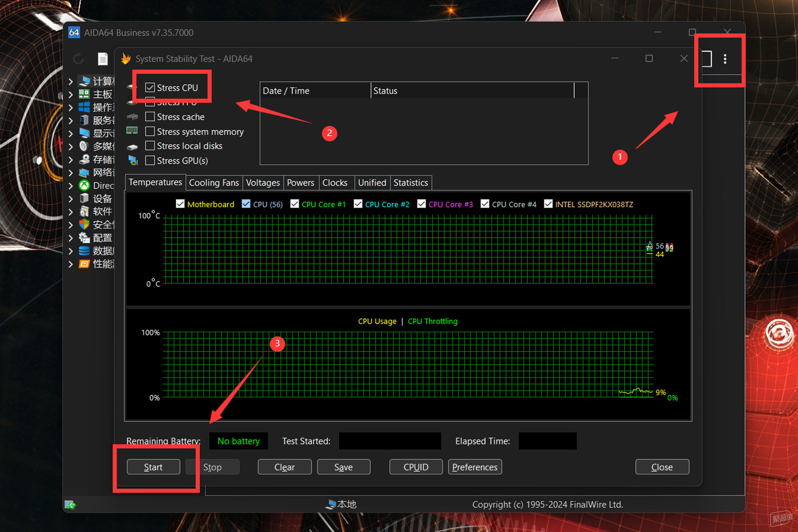Screen dimensions: 798x532
Task: Enable the Stress cache checkbox
Action: coord(150,116)
